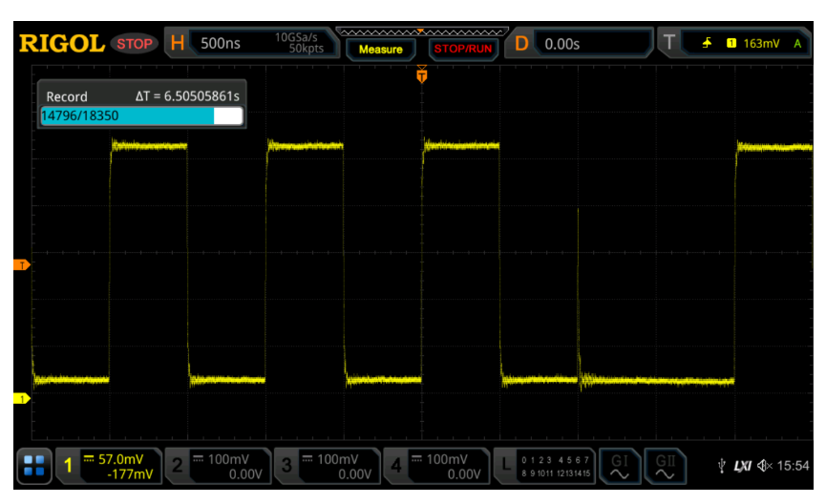This screenshot has width=826, height=504.
Task: Click channel 4 0.00V offset value
Action: pyautogui.click(x=464, y=474)
